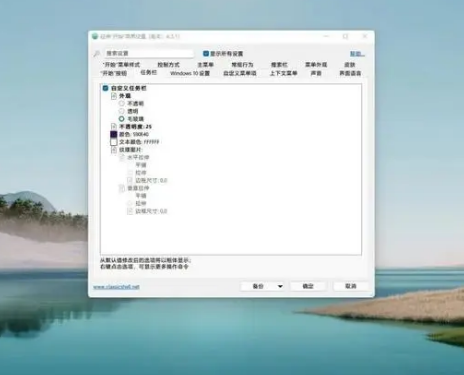The height and width of the screenshot is (375, 464).
Task: Click the magnifier search icon
Action: coord(97,53)
